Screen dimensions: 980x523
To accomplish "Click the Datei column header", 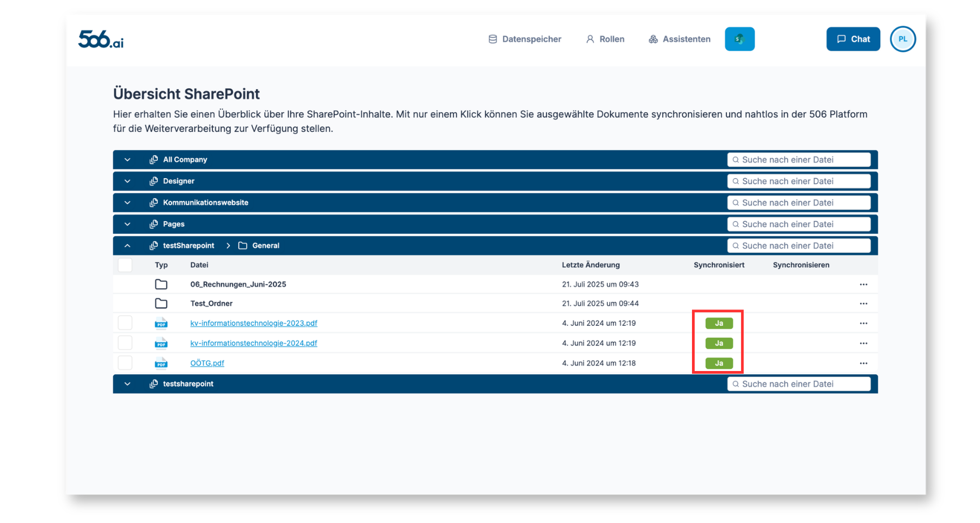I will pos(199,265).
